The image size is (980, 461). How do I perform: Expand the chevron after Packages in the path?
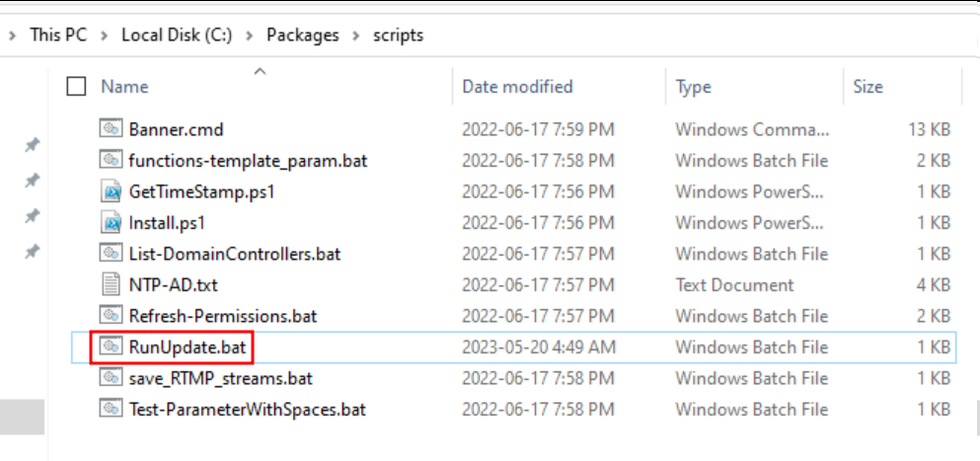356,36
